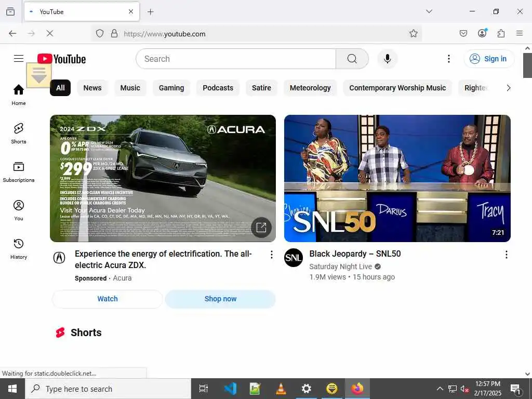This screenshot has width=532, height=399.
Task: Close the YouTube tab
Action: click(x=130, y=11)
